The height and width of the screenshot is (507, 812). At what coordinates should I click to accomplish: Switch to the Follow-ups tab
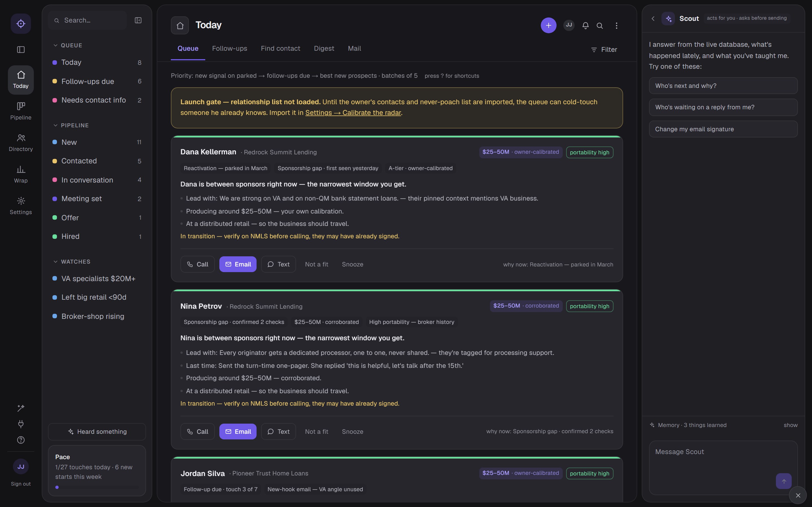coord(230,49)
